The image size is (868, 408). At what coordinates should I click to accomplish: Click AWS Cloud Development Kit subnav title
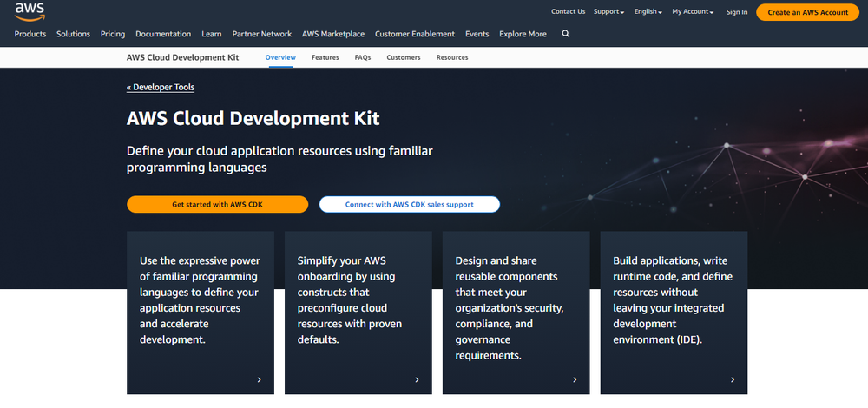coord(182,57)
